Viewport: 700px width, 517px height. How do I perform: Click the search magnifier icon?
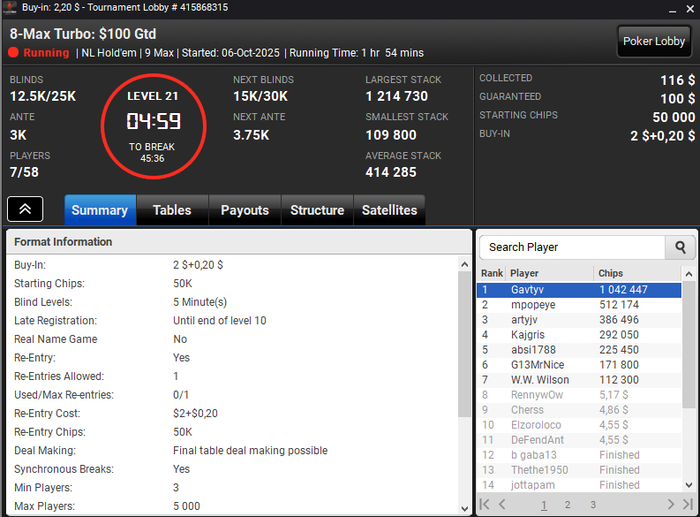pos(680,247)
